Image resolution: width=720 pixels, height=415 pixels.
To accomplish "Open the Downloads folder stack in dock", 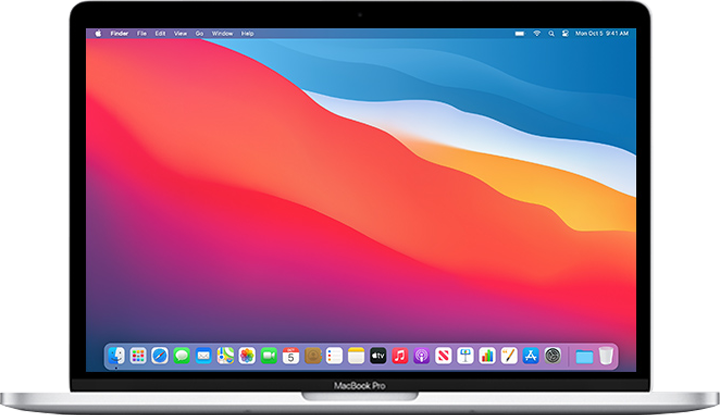I will (x=584, y=355).
